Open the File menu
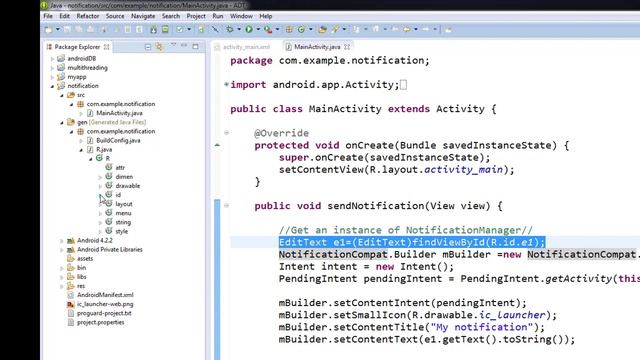The image size is (640, 360). pyautogui.click(x=48, y=16)
